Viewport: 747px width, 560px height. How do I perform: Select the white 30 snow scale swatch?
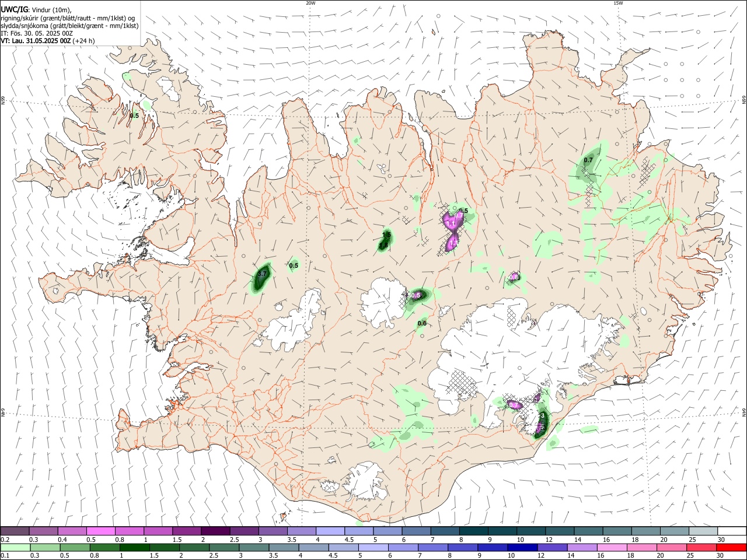732,531
